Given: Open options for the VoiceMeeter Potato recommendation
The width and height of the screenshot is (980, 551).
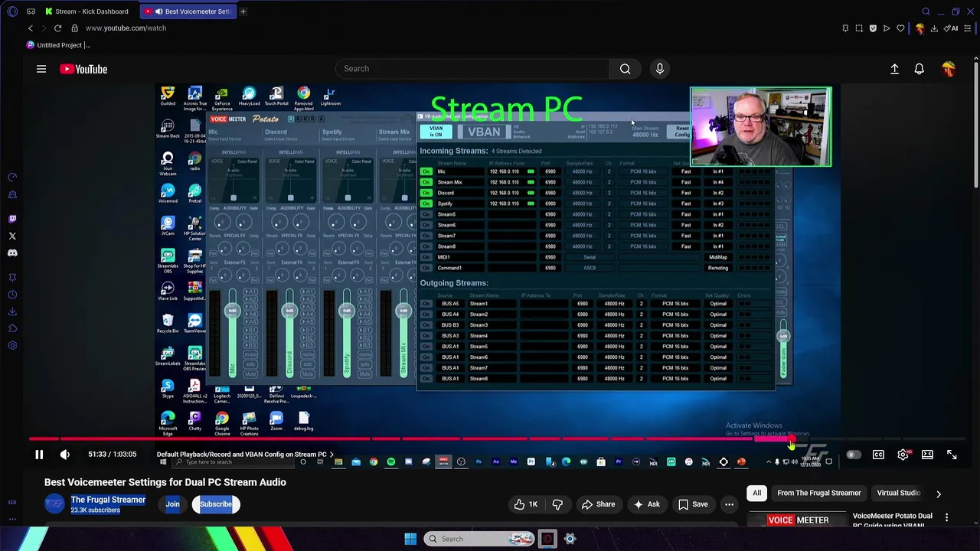Looking at the screenshot, I should pos(947,518).
